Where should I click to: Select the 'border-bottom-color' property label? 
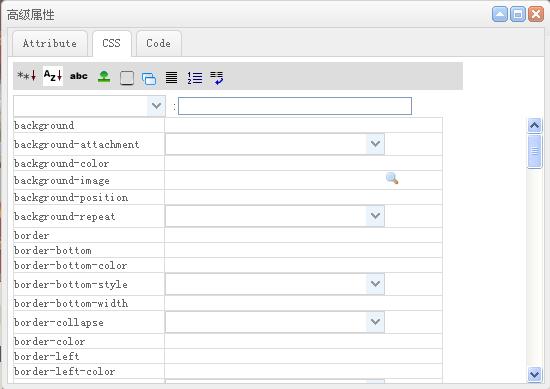pos(71,266)
